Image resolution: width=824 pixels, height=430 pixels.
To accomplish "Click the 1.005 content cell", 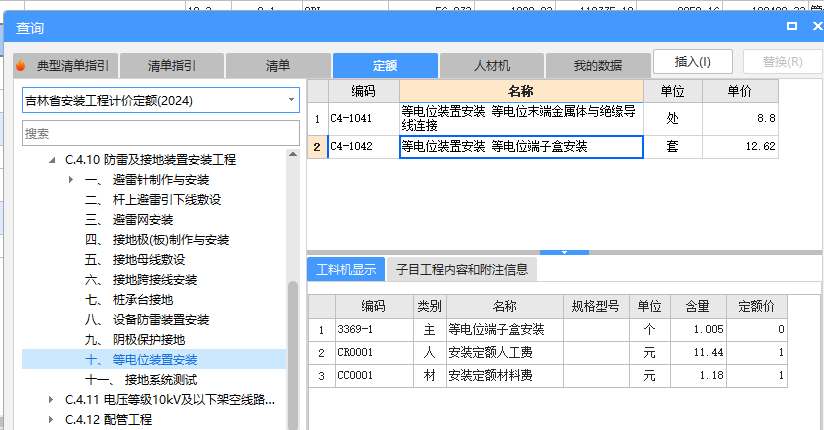I will tap(698, 330).
